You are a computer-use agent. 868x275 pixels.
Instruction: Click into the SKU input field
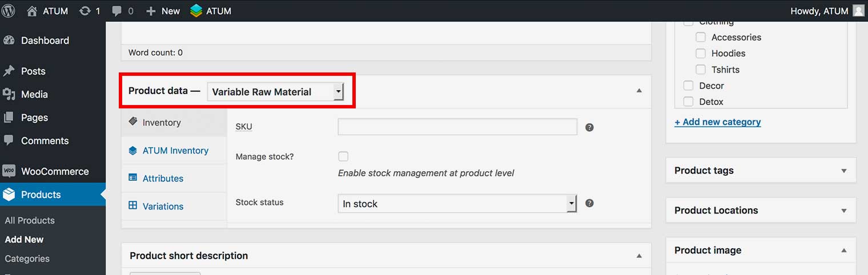coord(457,127)
